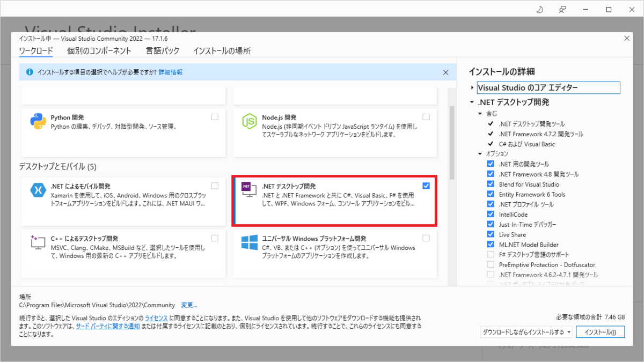The image size is (644, 362).
Task: Click the Node.js development workload icon
Action: click(249, 122)
